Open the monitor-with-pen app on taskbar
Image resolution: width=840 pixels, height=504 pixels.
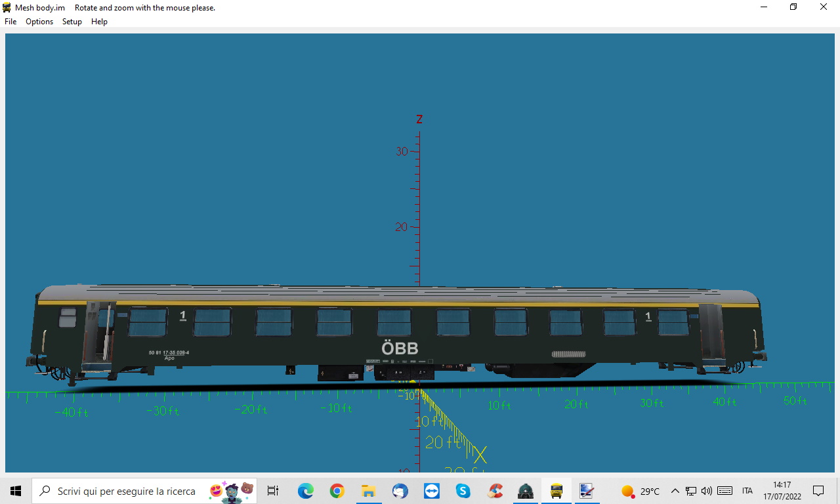587,491
